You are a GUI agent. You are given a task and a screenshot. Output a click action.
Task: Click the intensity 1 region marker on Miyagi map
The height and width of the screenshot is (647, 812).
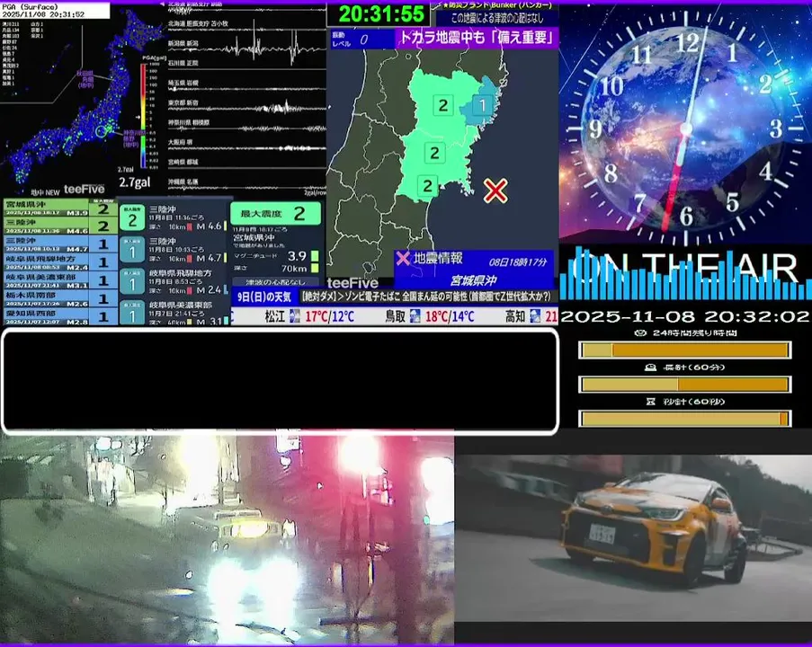[483, 105]
